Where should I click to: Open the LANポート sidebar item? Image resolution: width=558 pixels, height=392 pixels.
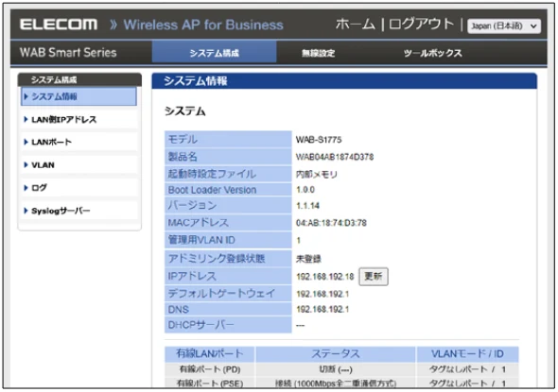[78, 142]
